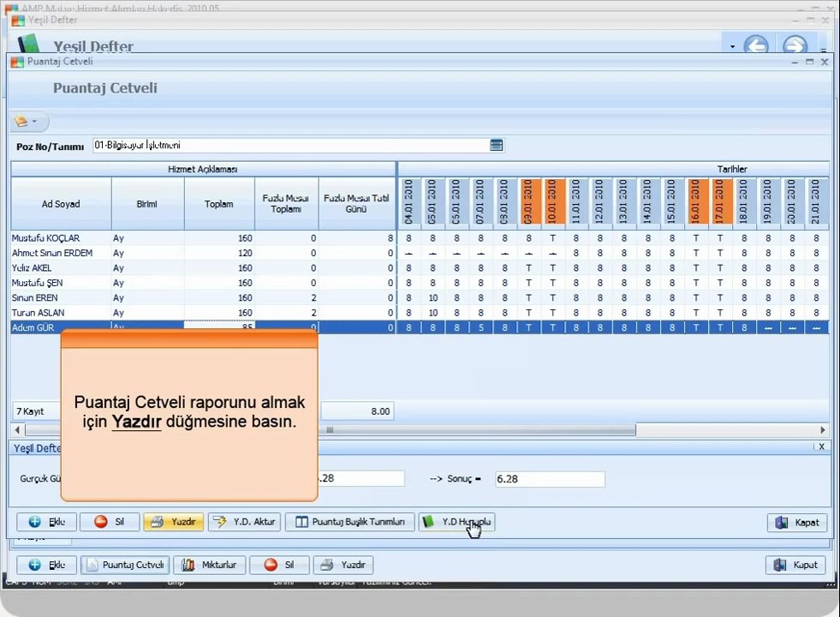Click Puantaj Cetveli button in Yeşil Defter bar
The height and width of the screenshot is (617, 840).
tap(125, 565)
